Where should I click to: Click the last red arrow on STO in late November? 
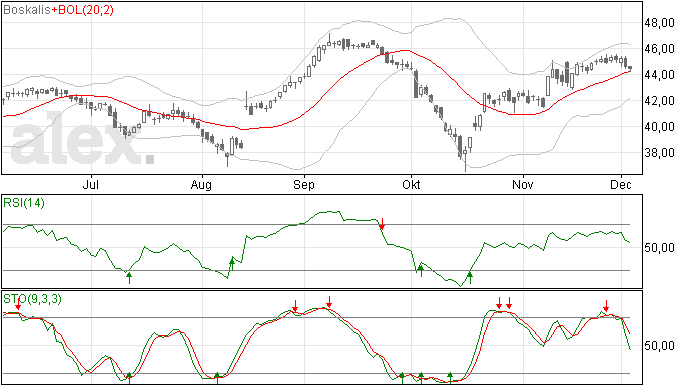606,306
